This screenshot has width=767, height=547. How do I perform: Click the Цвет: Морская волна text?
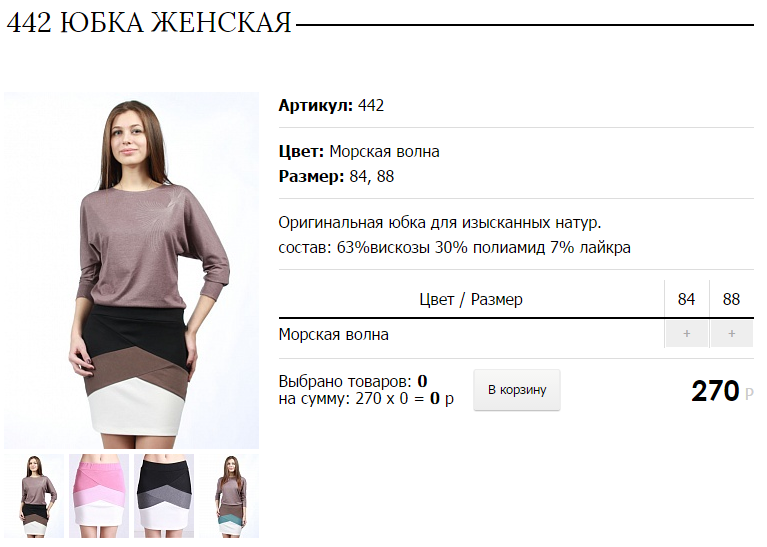tap(359, 152)
